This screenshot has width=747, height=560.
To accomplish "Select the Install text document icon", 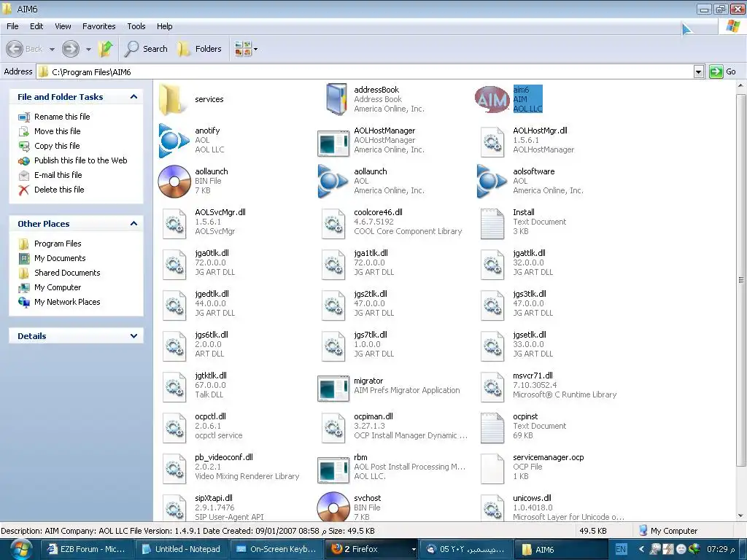I will (492, 224).
